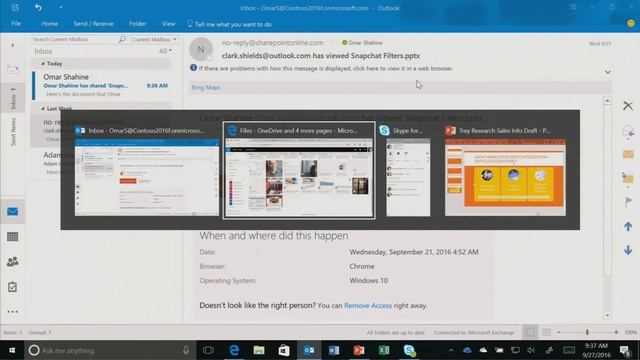Adjust the zoom slider handle
The height and width of the screenshot is (360, 640).
[x=587, y=332]
